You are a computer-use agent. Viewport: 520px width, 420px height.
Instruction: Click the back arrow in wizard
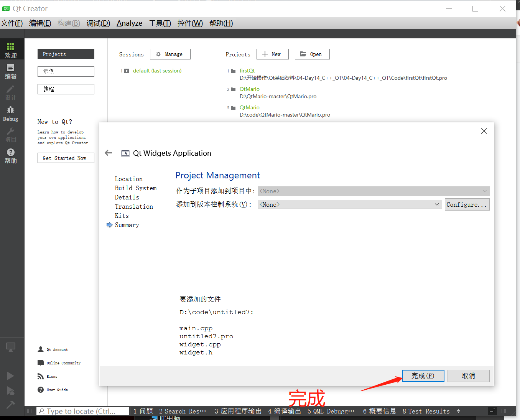109,153
